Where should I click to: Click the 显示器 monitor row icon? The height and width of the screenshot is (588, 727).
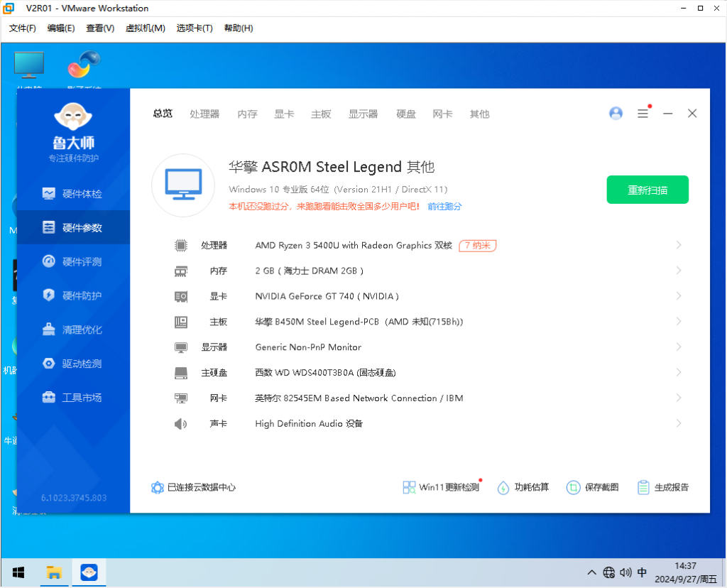[x=181, y=347]
